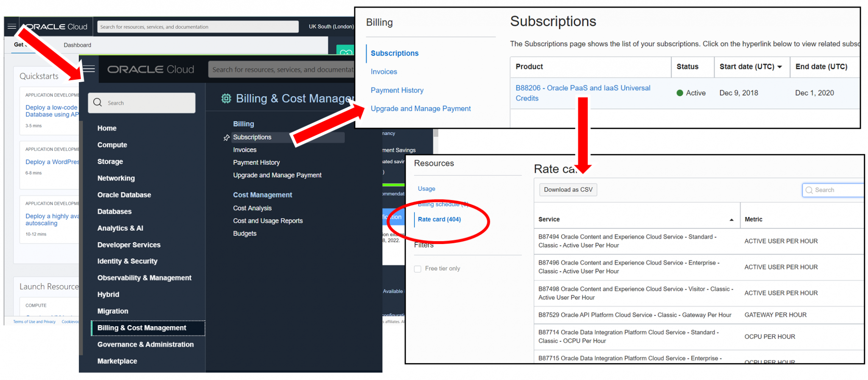Select B87714 Oracle Data Integration row

[698, 337]
